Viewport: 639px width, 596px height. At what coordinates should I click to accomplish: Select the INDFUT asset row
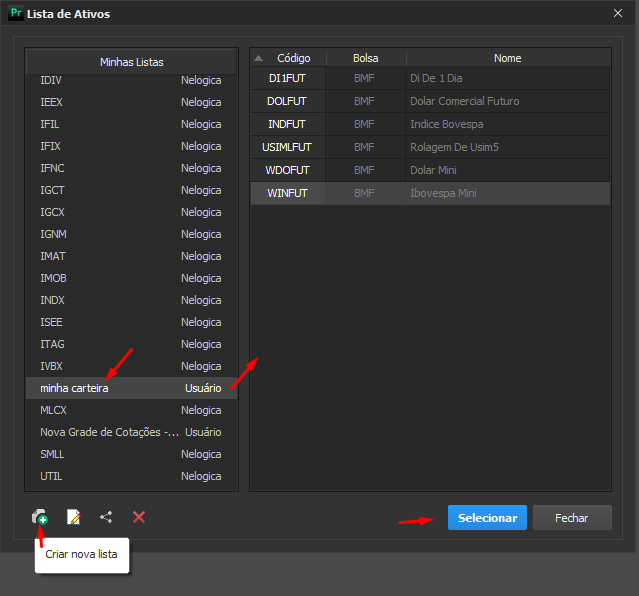click(x=430, y=124)
